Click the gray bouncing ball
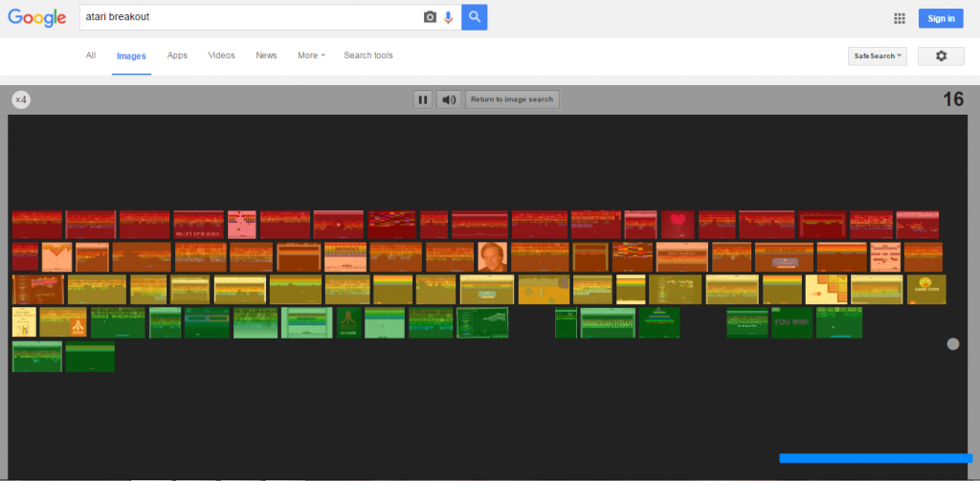This screenshot has width=980, height=481. pyautogui.click(x=953, y=343)
